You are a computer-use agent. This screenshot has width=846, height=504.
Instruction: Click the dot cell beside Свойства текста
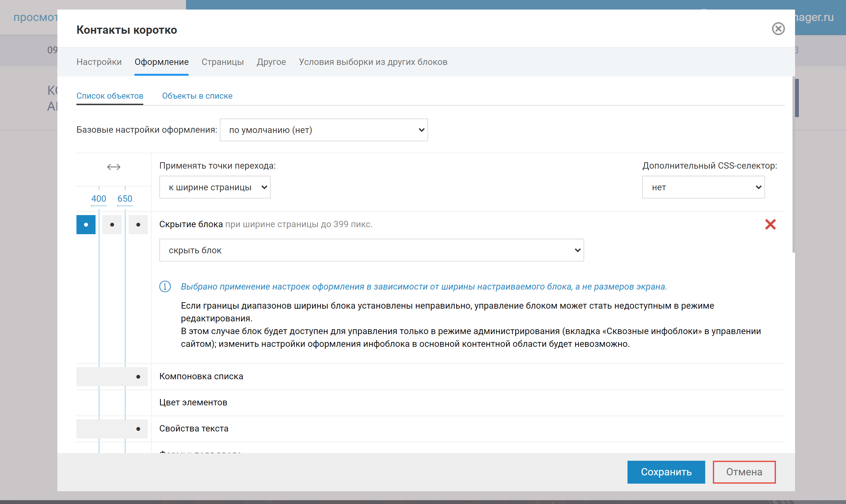(138, 429)
